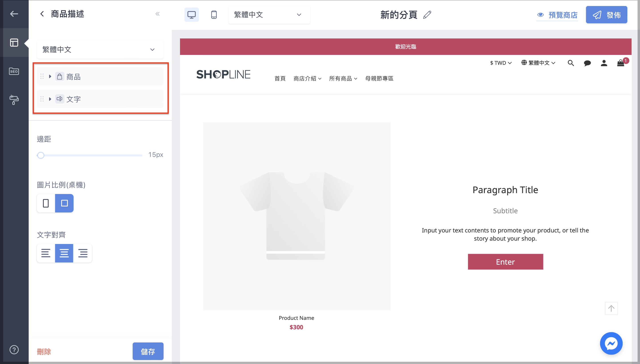Click the scroll-to-top arrow button
Image resolution: width=640 pixels, height=364 pixels.
611,308
